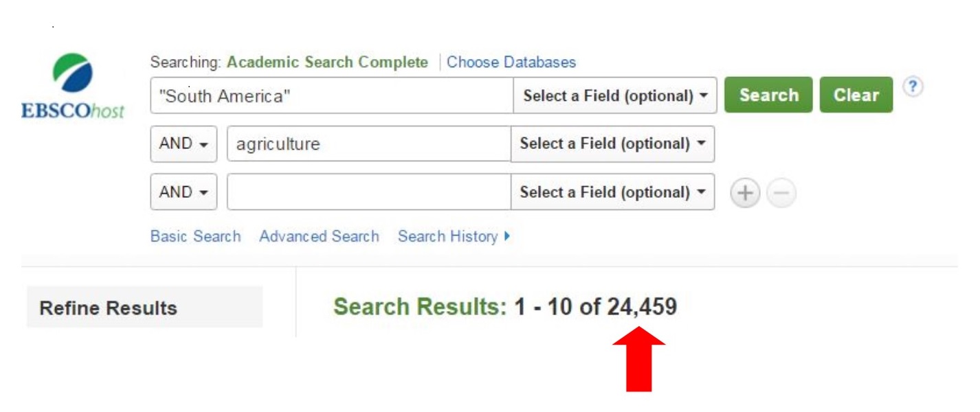
Task: Open the second AND operator dropdown
Action: [181, 191]
